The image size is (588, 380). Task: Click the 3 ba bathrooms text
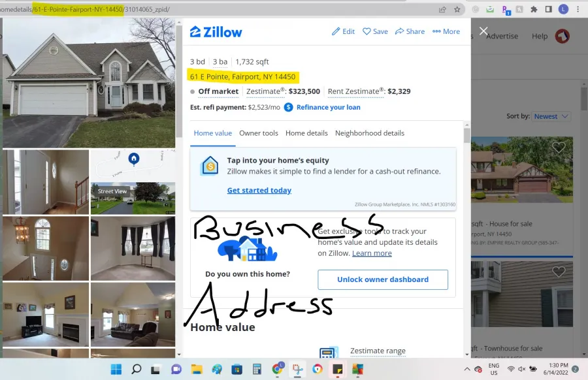[220, 62]
